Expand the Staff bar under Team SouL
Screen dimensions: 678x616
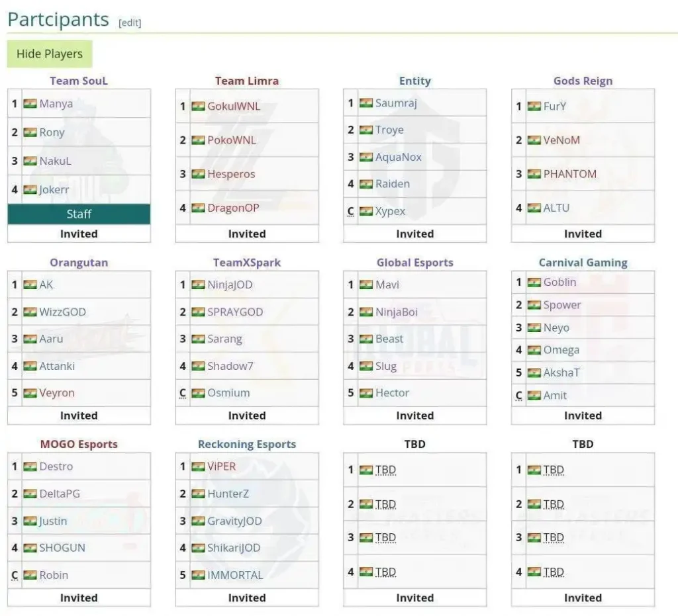tap(79, 214)
